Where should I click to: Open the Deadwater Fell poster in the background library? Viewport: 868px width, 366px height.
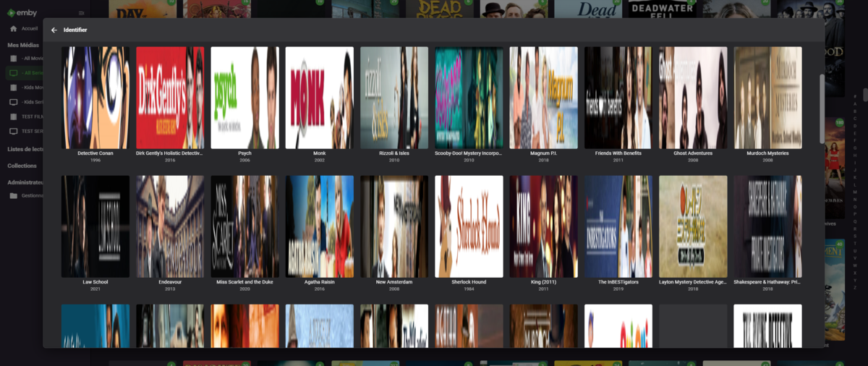pyautogui.click(x=662, y=9)
